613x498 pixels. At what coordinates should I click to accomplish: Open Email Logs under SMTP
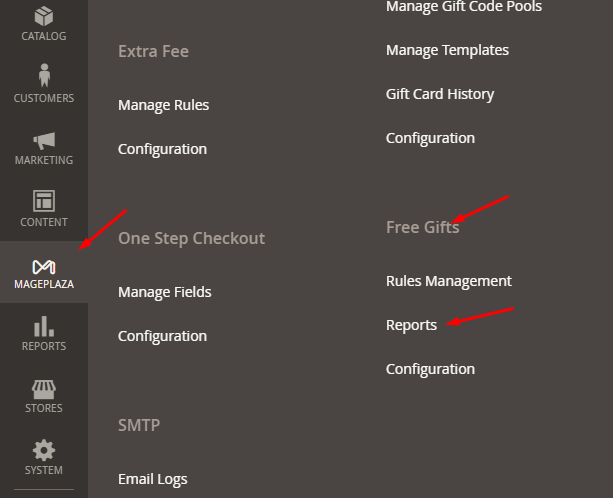152,479
